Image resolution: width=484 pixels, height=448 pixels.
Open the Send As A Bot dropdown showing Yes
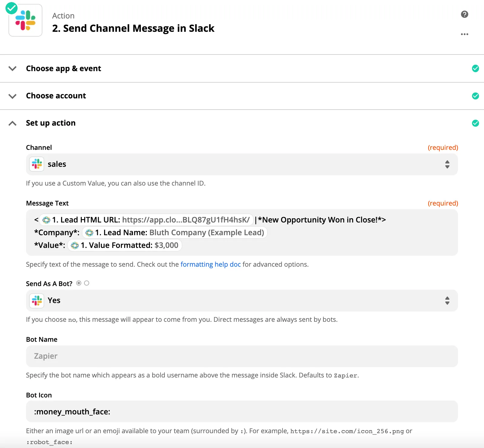click(242, 301)
